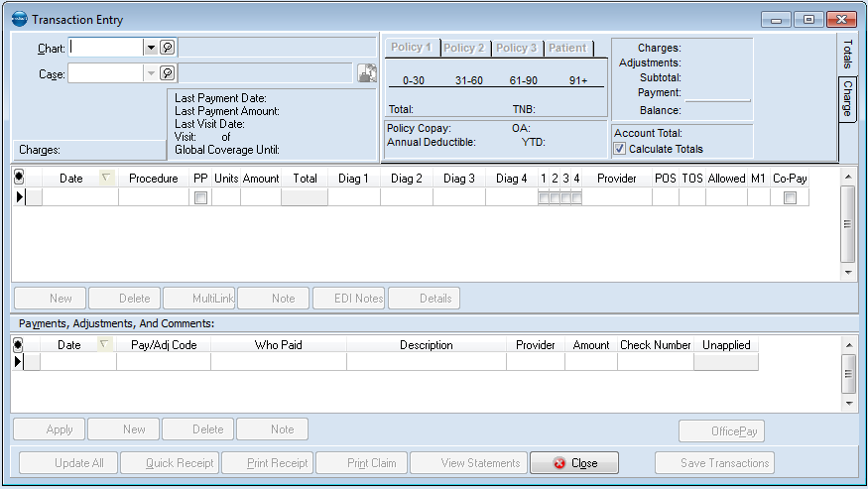Check the PP checkbox in charges row
This screenshot has height=489, width=868.
tap(201, 197)
